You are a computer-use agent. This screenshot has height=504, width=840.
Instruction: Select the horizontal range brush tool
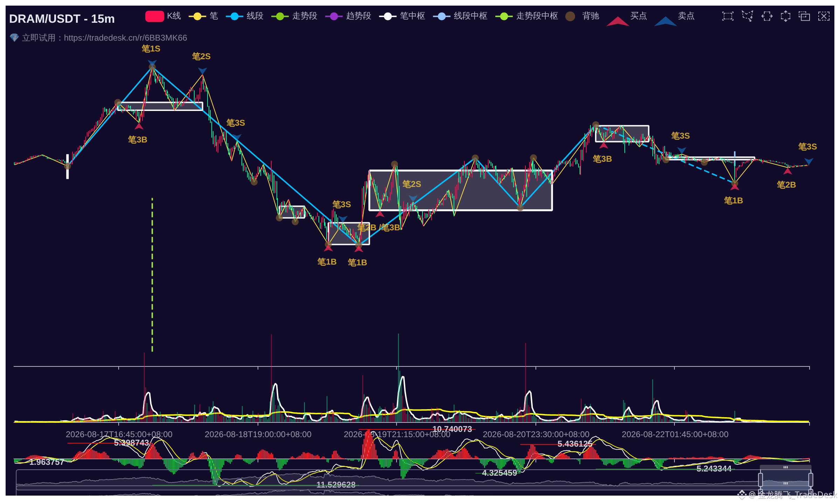click(766, 16)
